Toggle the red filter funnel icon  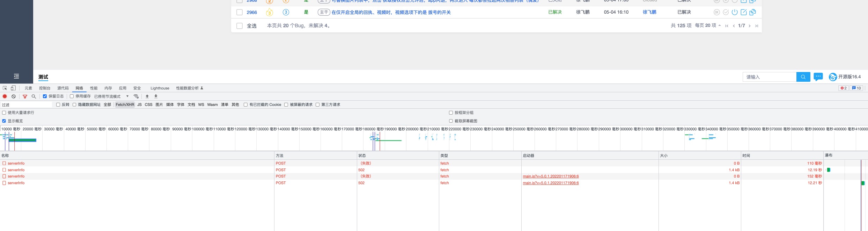pos(25,96)
